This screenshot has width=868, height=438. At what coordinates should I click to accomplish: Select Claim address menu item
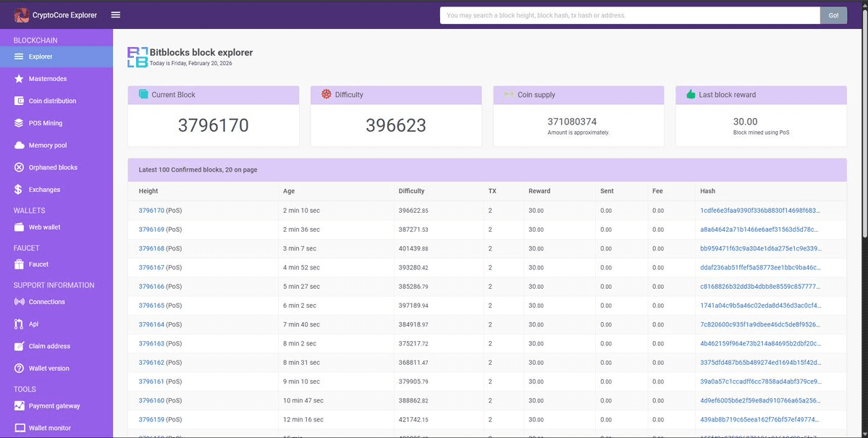[49, 346]
